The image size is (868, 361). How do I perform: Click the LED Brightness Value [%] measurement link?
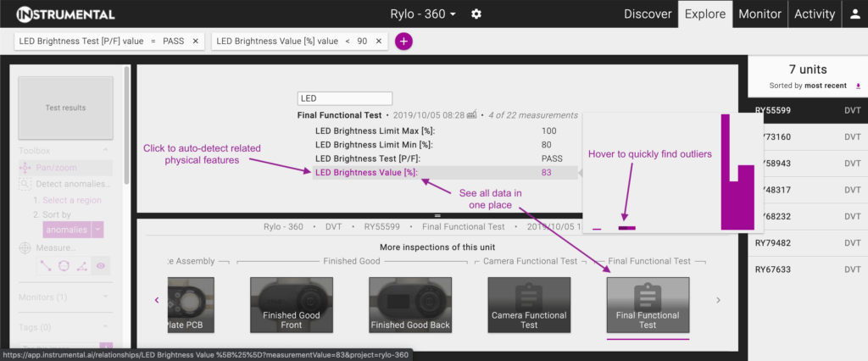[x=366, y=173]
